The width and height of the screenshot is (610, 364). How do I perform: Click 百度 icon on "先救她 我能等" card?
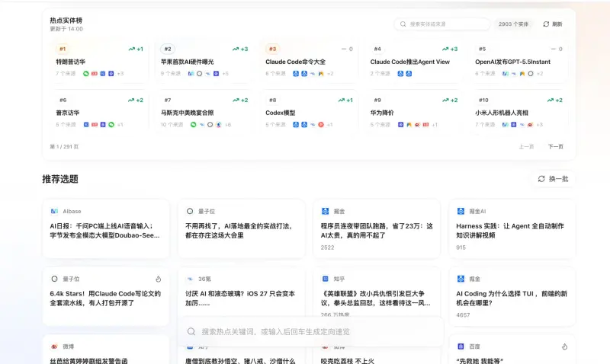click(461, 346)
